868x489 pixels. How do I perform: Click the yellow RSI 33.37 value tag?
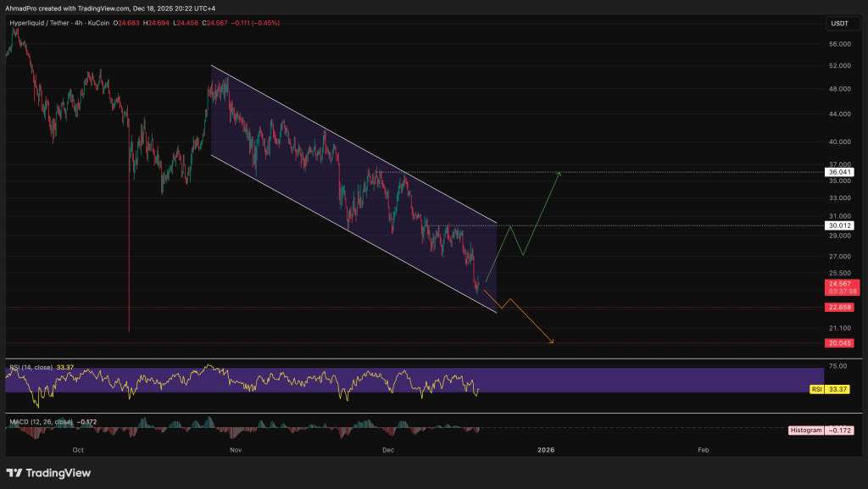[x=837, y=388]
